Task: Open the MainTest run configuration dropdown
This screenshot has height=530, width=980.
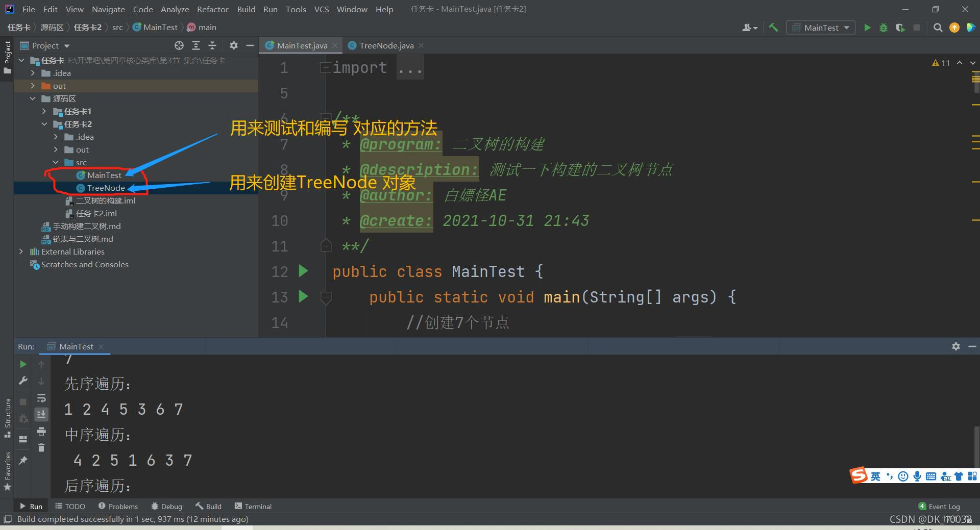Action: 821,28
